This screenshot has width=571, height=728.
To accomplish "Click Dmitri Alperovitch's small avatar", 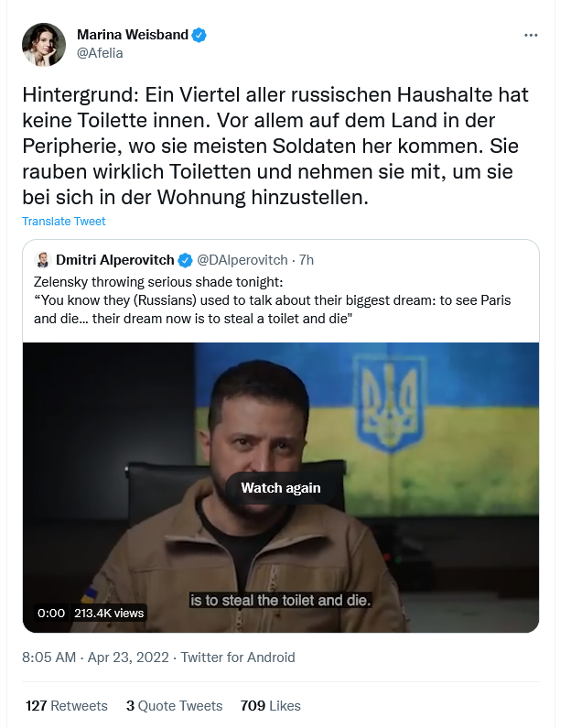I will click(43, 260).
